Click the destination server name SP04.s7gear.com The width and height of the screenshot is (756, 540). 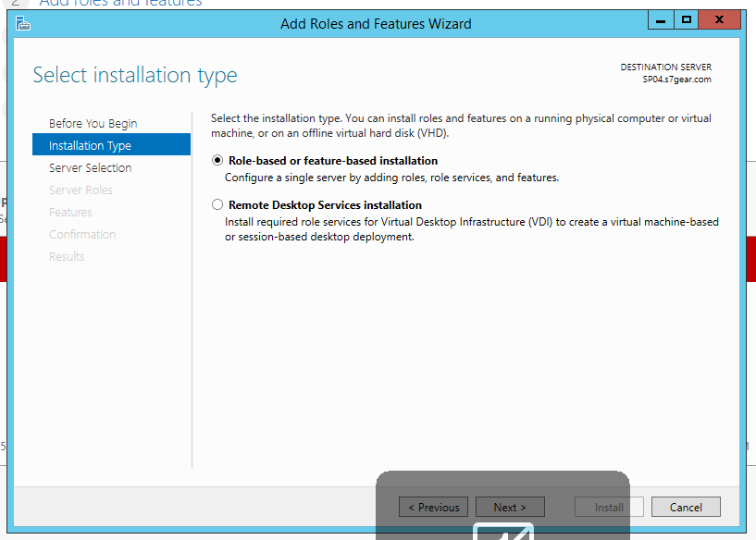tap(676, 80)
